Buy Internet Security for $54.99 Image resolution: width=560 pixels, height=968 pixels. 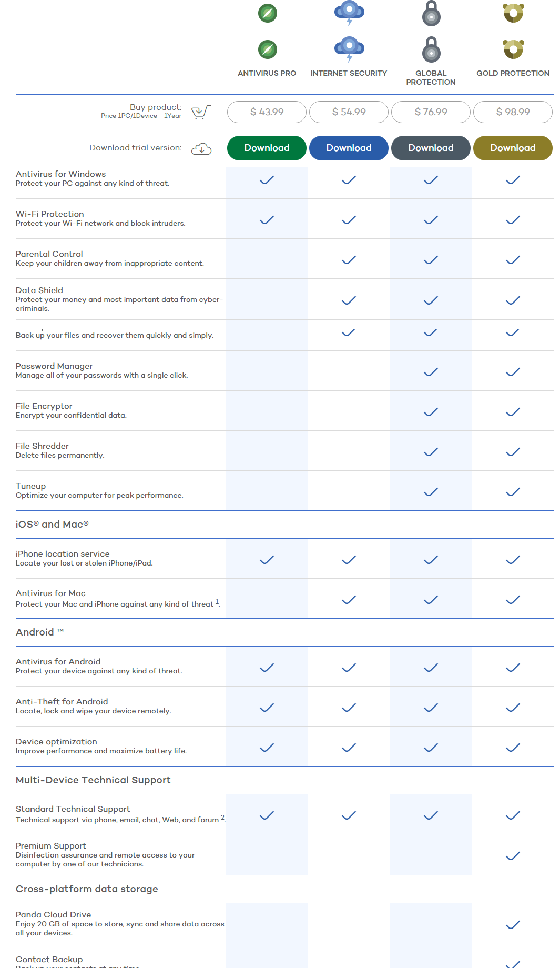(349, 112)
